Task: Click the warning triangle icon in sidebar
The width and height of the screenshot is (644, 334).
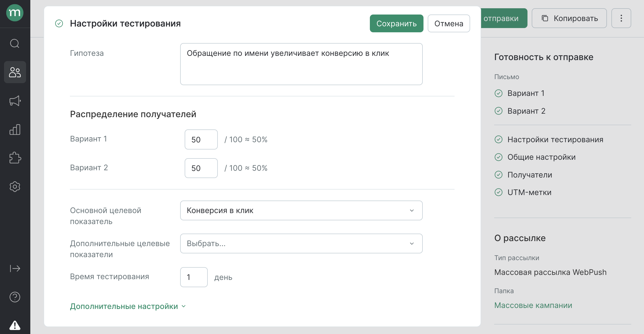Action: 15,325
